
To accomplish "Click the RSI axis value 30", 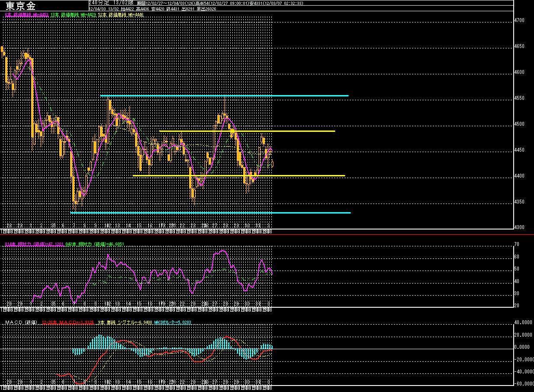I will (x=516, y=293).
